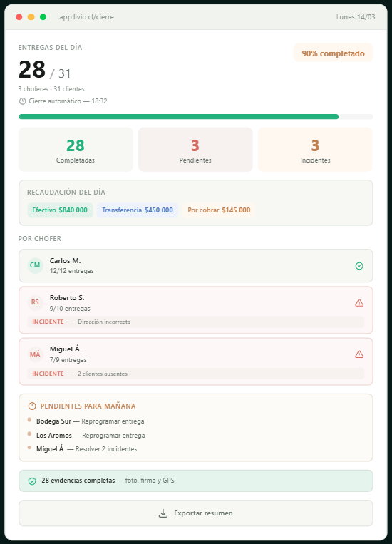Image resolution: width=392 pixels, height=544 pixels.
Task: Click the PENDIENTES PARA MAÑANA heading
Action: [88, 406]
